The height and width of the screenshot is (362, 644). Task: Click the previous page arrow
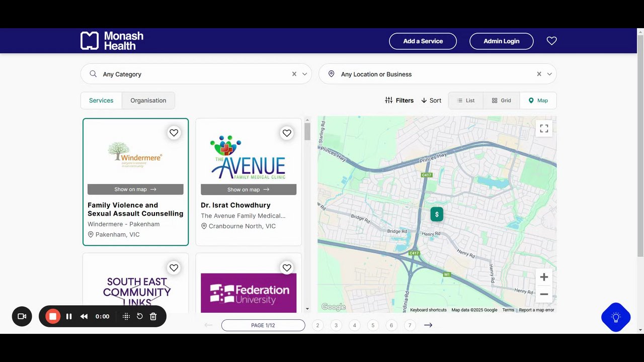click(x=208, y=325)
